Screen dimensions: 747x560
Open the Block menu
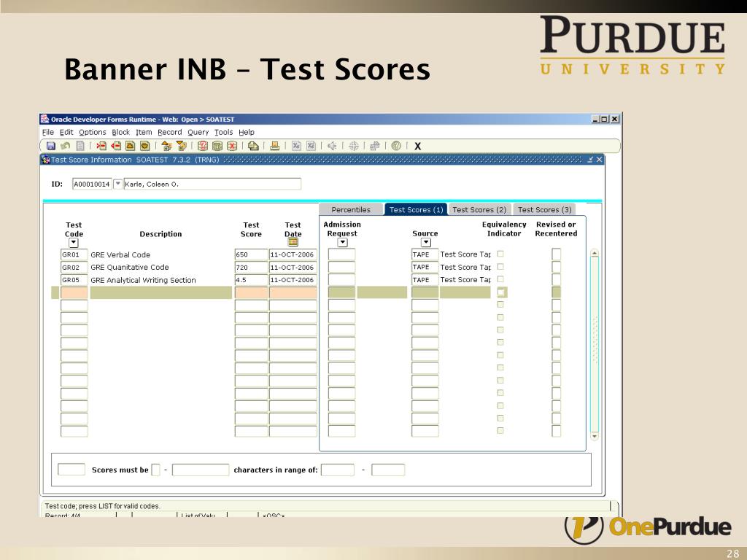121,133
